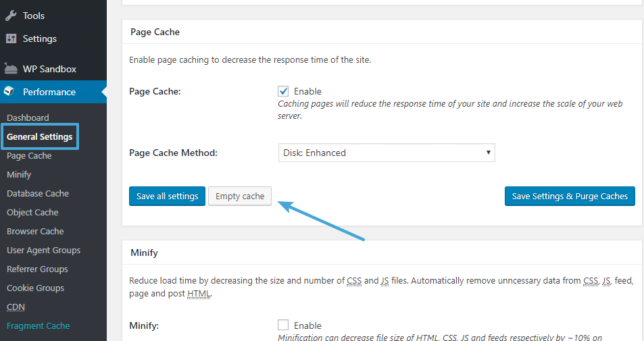Viewport: 644px width, 341px height.
Task: Go to Browser Cache settings
Action: tap(35, 231)
